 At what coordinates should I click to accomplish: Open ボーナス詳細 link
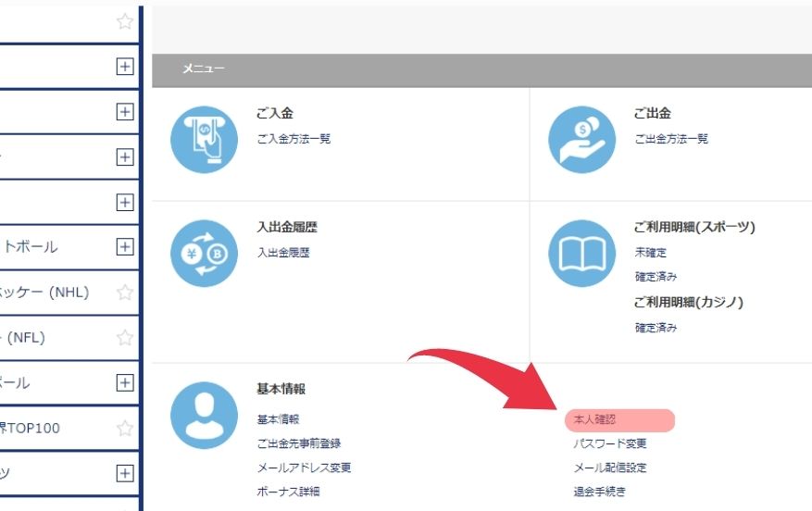click(289, 492)
